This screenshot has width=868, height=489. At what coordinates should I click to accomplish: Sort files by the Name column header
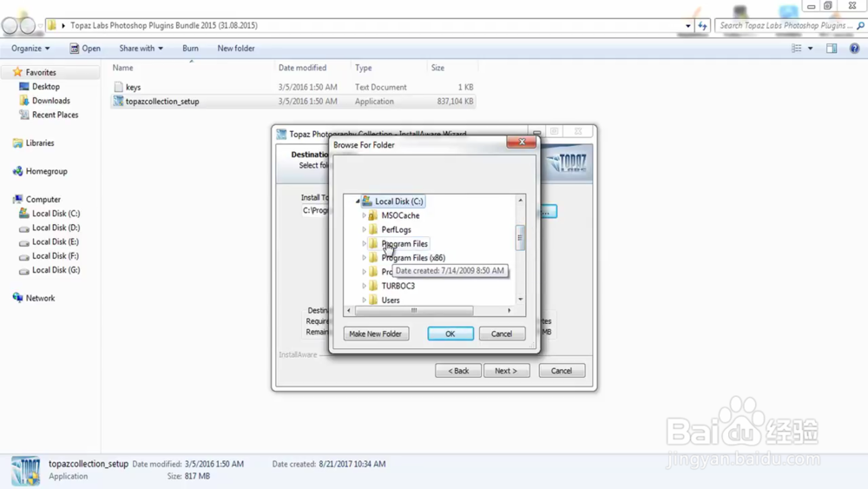click(x=191, y=68)
